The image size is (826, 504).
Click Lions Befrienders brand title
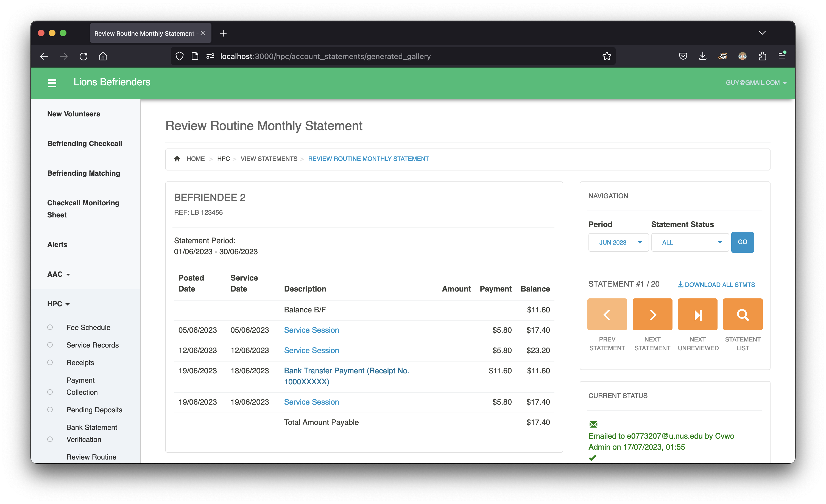point(112,82)
